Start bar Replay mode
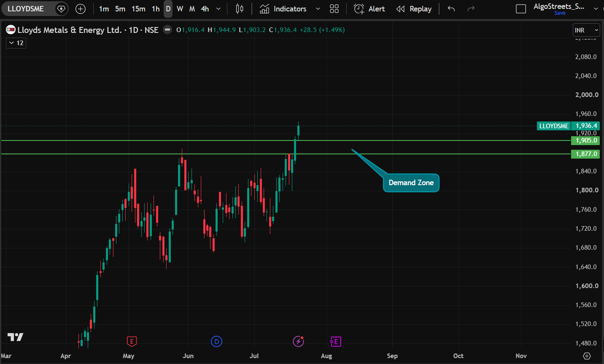This screenshot has width=604, height=364. tap(414, 9)
